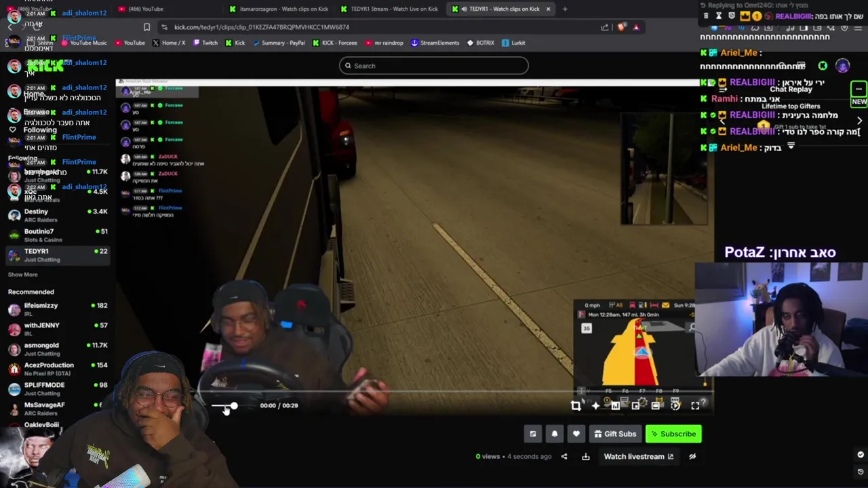868x488 pixels.
Task: Open the YouTube bookmark
Action: coord(130,43)
